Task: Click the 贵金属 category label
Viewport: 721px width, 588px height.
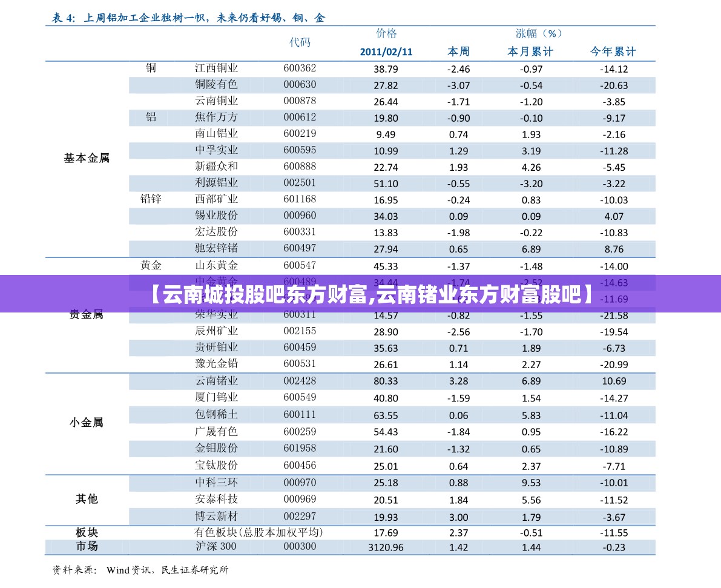Action: (x=87, y=315)
